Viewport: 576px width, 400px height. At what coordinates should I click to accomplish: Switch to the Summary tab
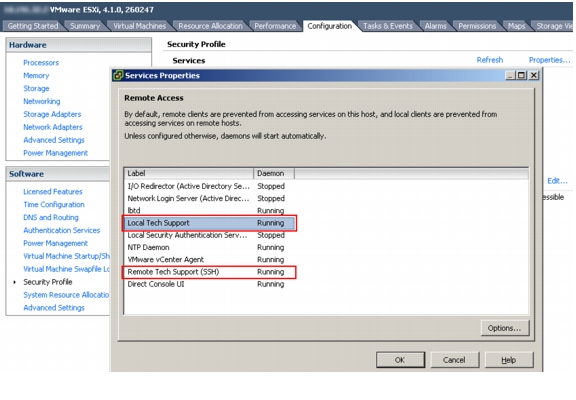point(85,26)
